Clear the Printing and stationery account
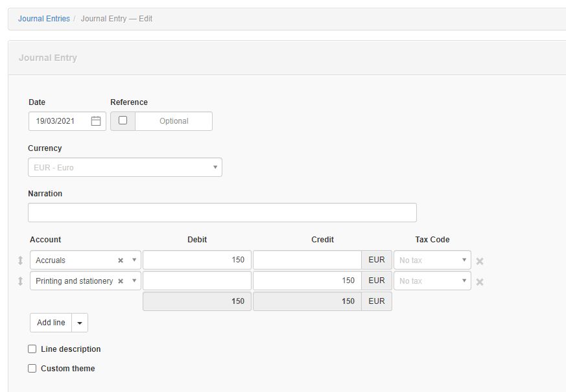Viewport: 566px width, 392px height. 121,281
